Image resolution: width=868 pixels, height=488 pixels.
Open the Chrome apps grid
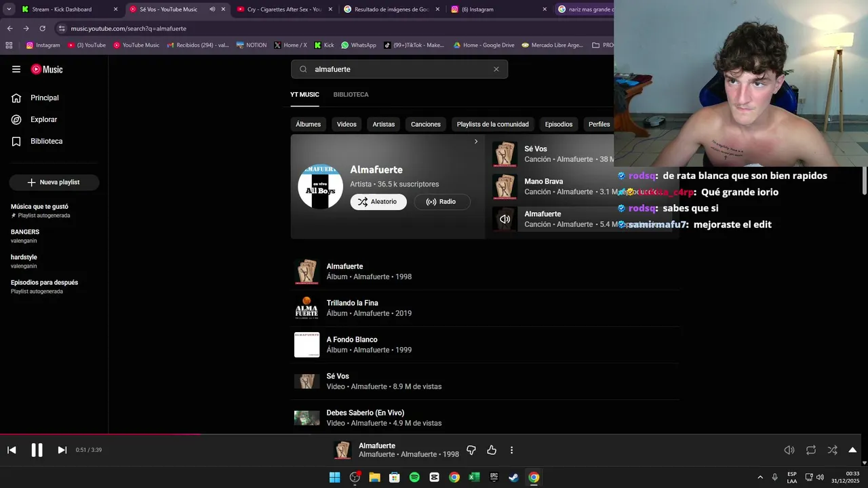click(x=9, y=45)
